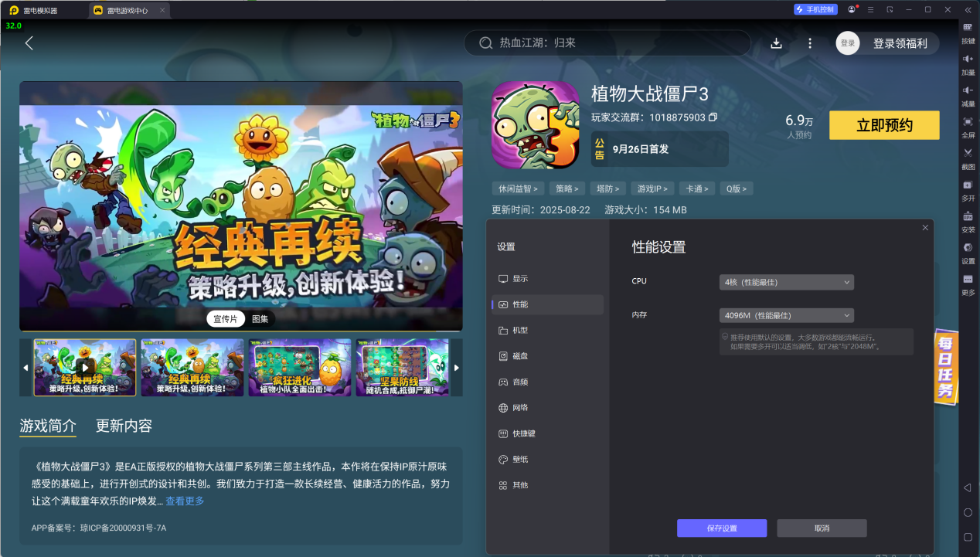The height and width of the screenshot is (557, 980).
Task: Open the hamburger menu in title bar
Action: pyautogui.click(x=871, y=9)
